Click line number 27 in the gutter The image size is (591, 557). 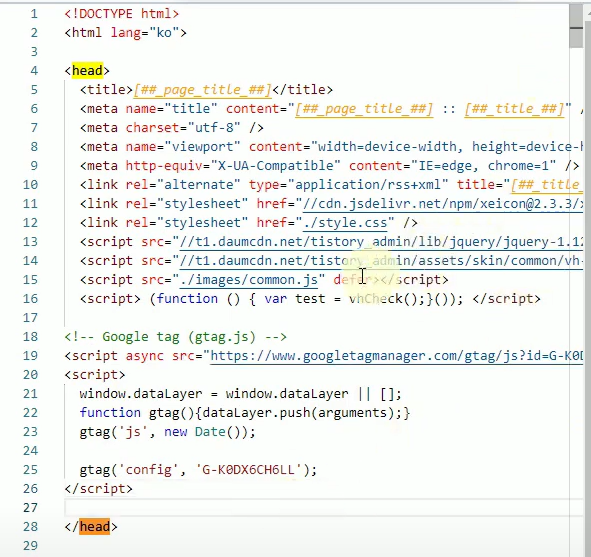pyautogui.click(x=30, y=508)
